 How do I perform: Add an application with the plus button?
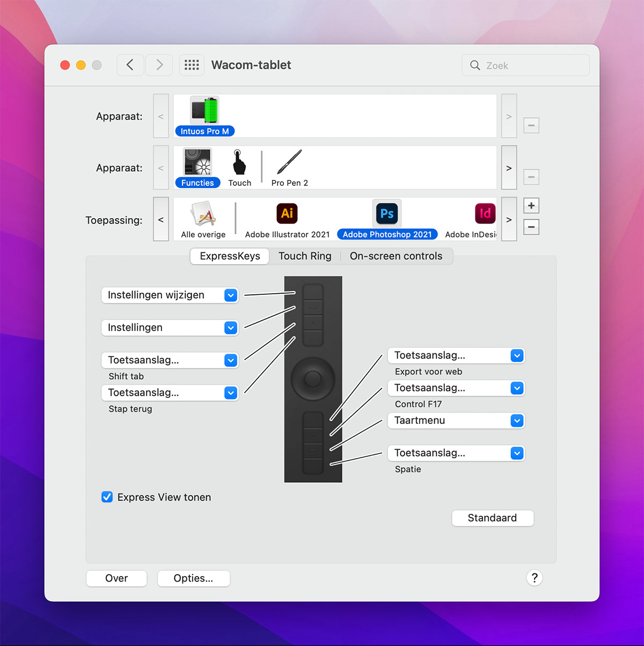click(x=531, y=206)
